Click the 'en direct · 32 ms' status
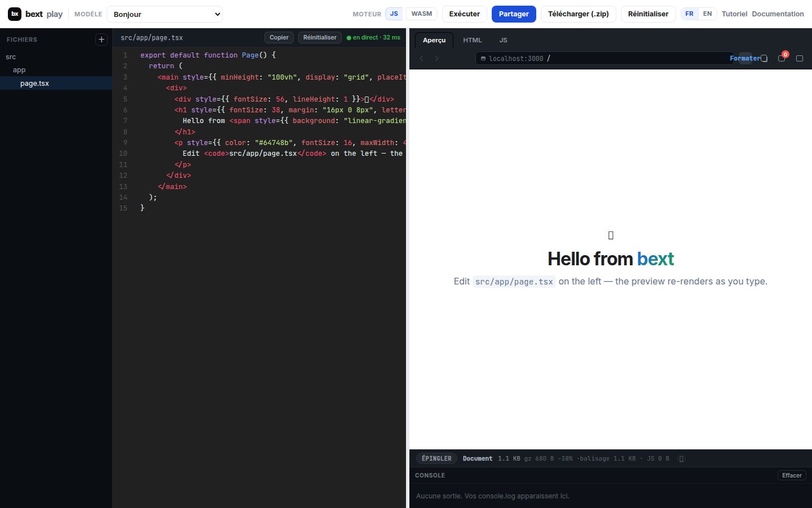The image size is (812, 508). coord(373,38)
